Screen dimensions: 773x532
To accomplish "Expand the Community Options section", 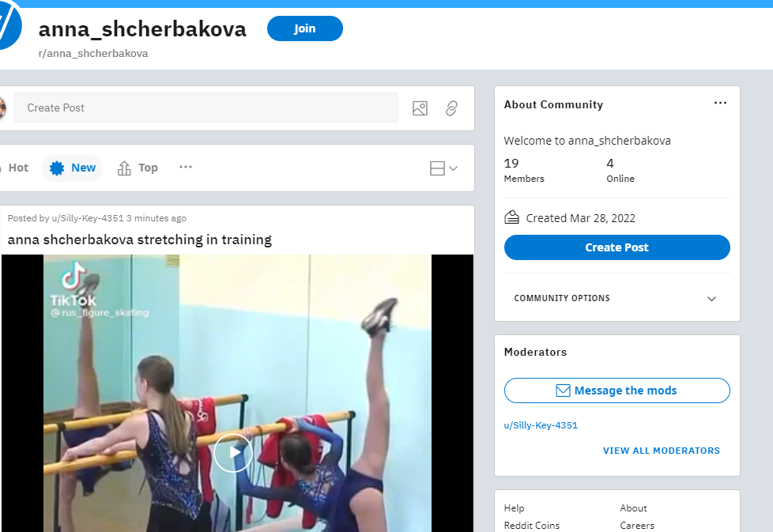I will tap(617, 298).
